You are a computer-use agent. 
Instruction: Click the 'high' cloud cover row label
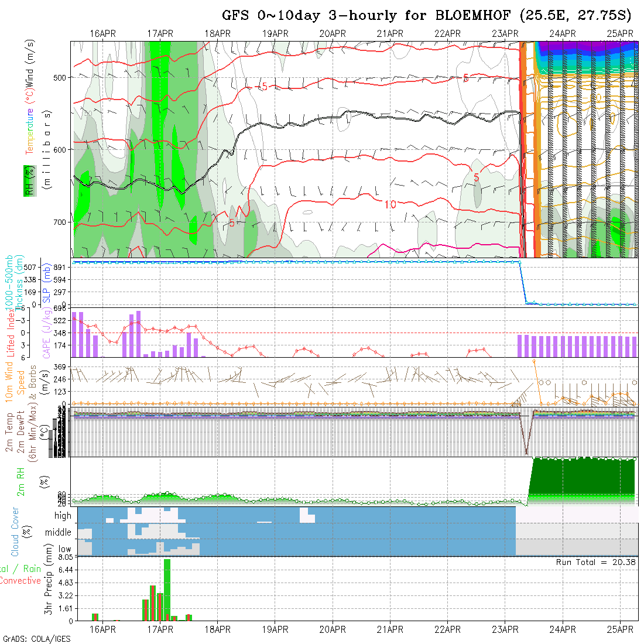pos(63,515)
